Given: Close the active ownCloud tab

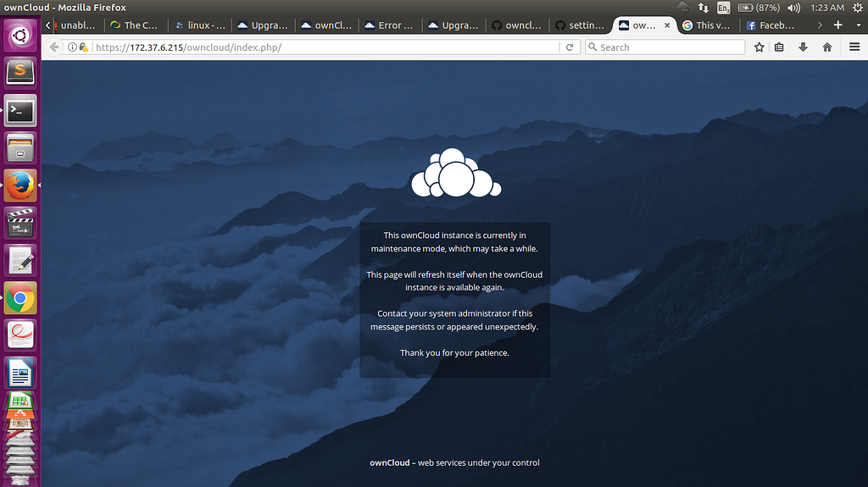Looking at the screenshot, I should [x=667, y=25].
